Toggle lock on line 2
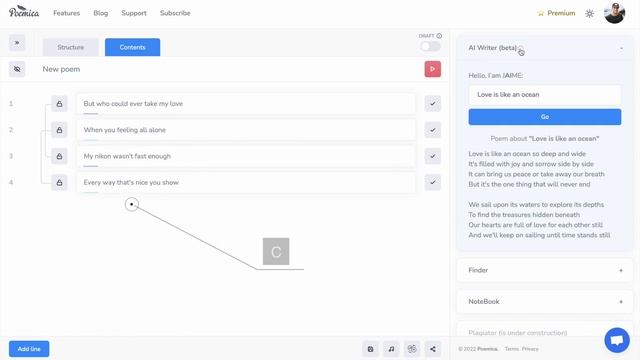Image resolution: width=640 pixels, height=360 pixels. point(59,130)
